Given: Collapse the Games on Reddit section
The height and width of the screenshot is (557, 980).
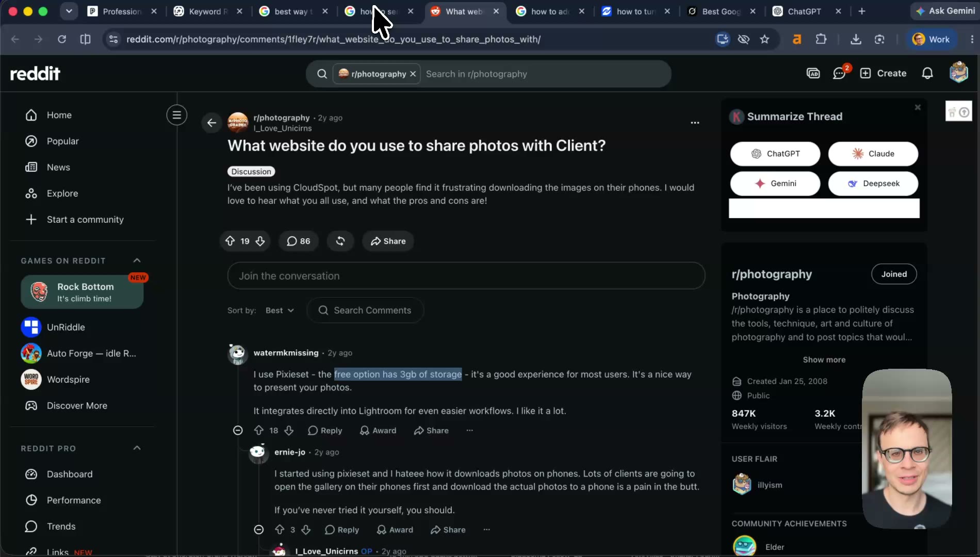Looking at the screenshot, I should tap(137, 260).
